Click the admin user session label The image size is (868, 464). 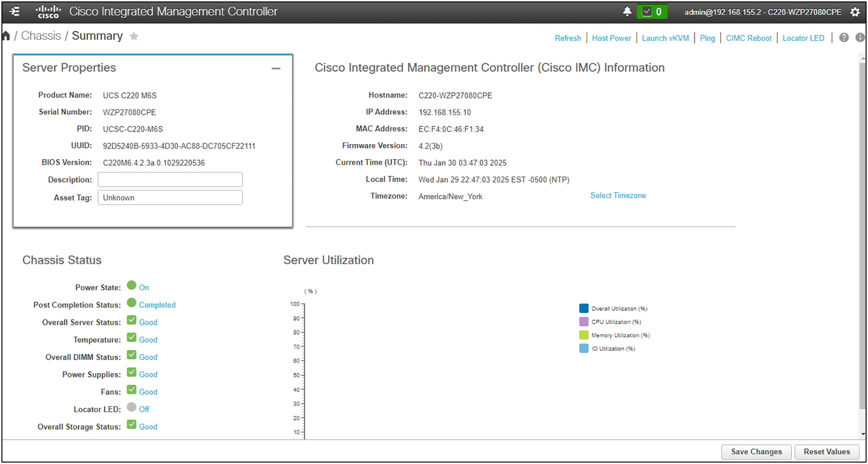point(763,12)
